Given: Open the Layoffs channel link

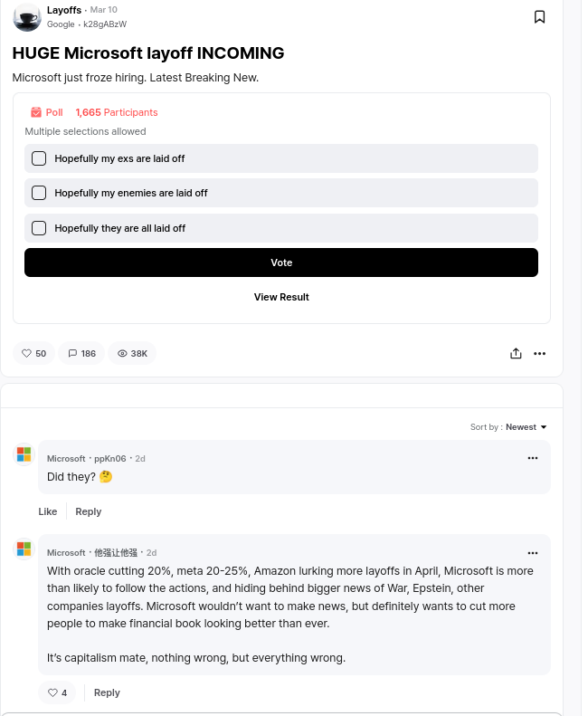Looking at the screenshot, I should pyautogui.click(x=64, y=10).
